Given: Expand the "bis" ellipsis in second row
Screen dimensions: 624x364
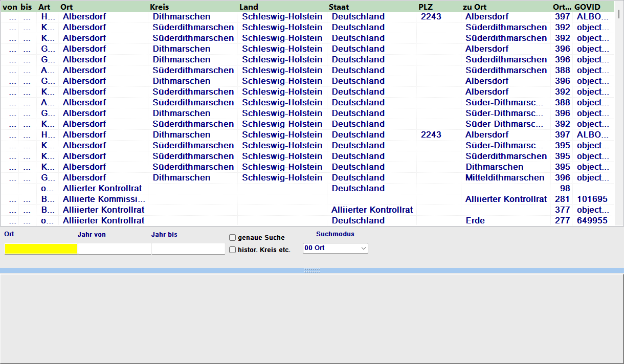Looking at the screenshot, I should [27, 27].
